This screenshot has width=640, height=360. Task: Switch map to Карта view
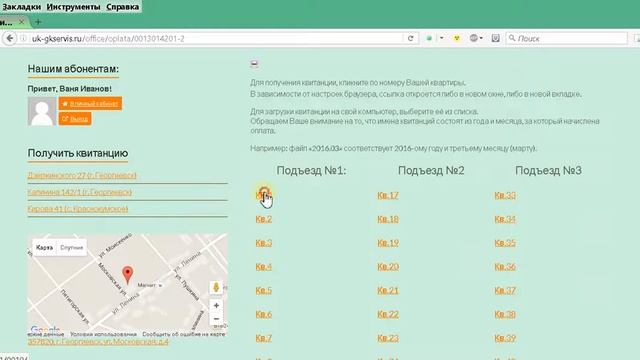point(44,247)
